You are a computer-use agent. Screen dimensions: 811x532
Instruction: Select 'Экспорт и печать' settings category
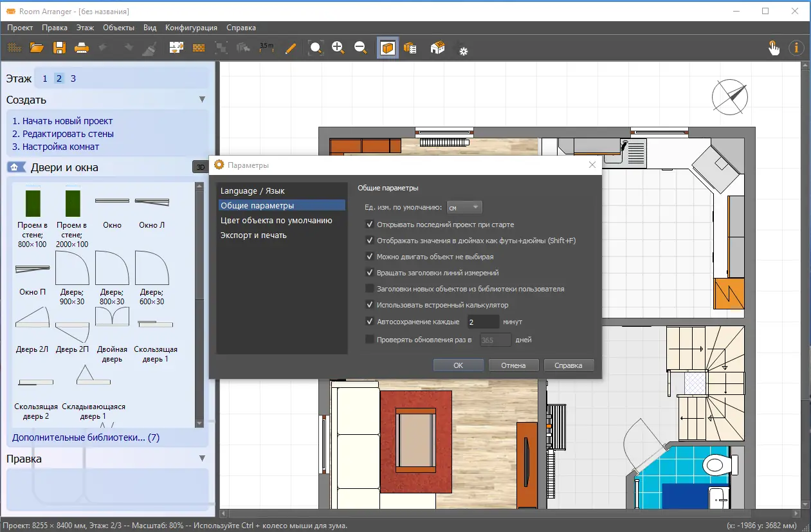pyautogui.click(x=253, y=235)
